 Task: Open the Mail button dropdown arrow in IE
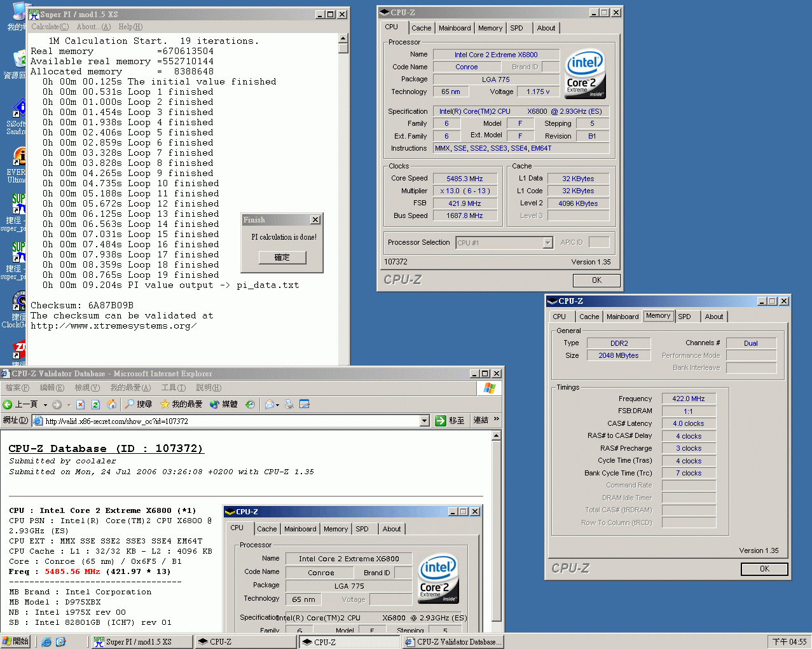(x=278, y=405)
